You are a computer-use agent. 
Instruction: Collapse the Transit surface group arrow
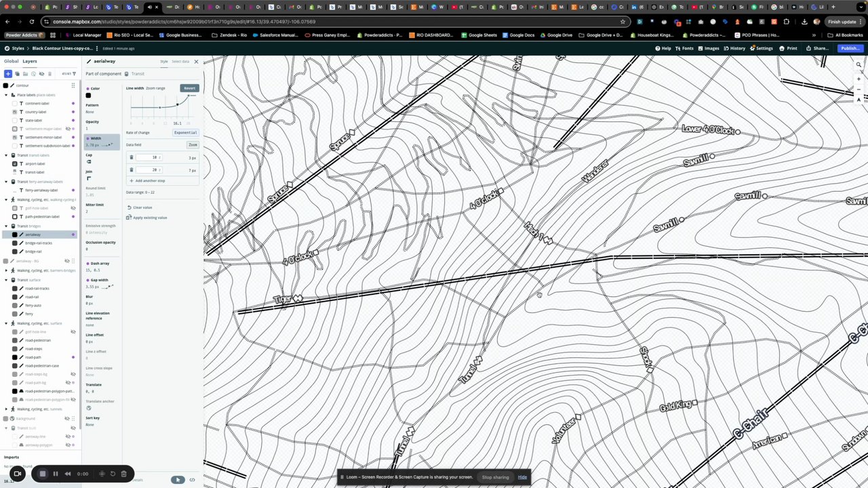coord(6,280)
